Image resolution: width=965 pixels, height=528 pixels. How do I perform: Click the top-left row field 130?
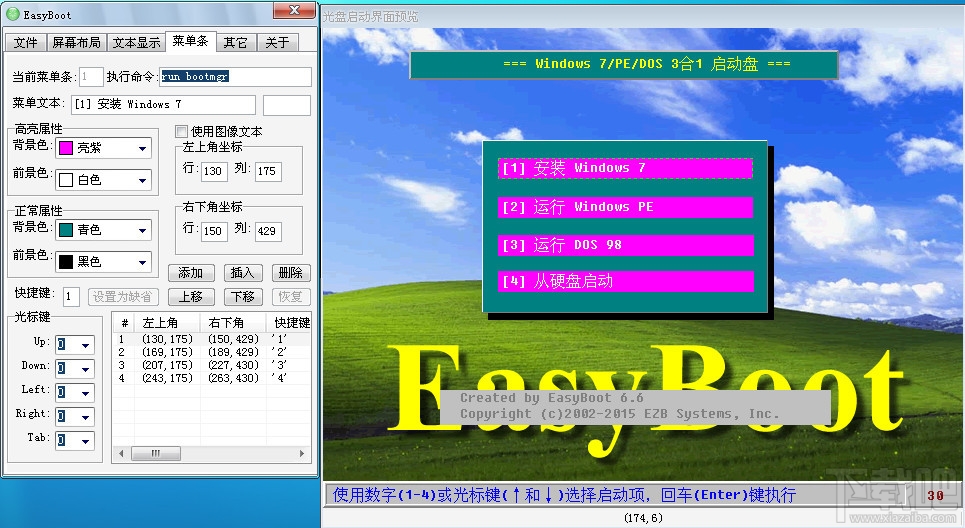(x=214, y=171)
